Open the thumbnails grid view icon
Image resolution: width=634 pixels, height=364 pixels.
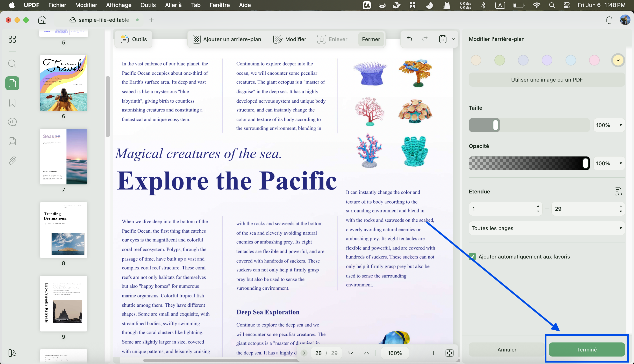pos(12,39)
